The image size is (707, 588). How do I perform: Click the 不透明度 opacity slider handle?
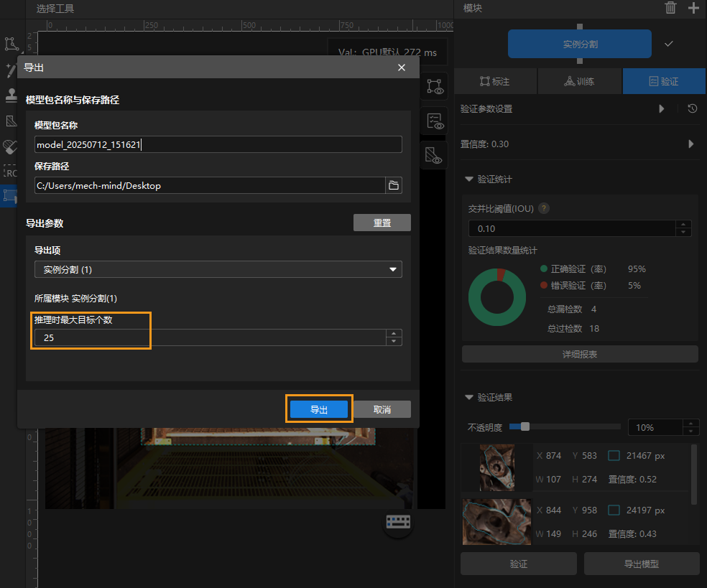(x=525, y=426)
